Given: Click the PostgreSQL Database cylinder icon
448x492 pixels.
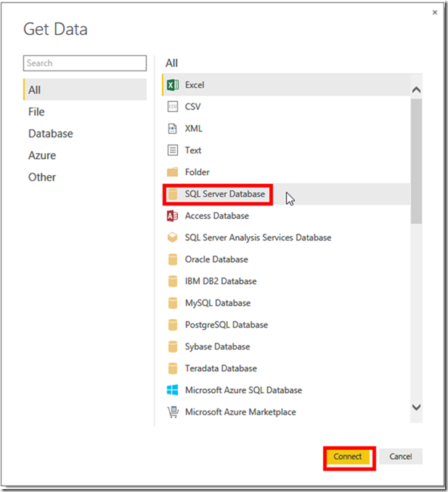Looking at the screenshot, I should coord(172,325).
